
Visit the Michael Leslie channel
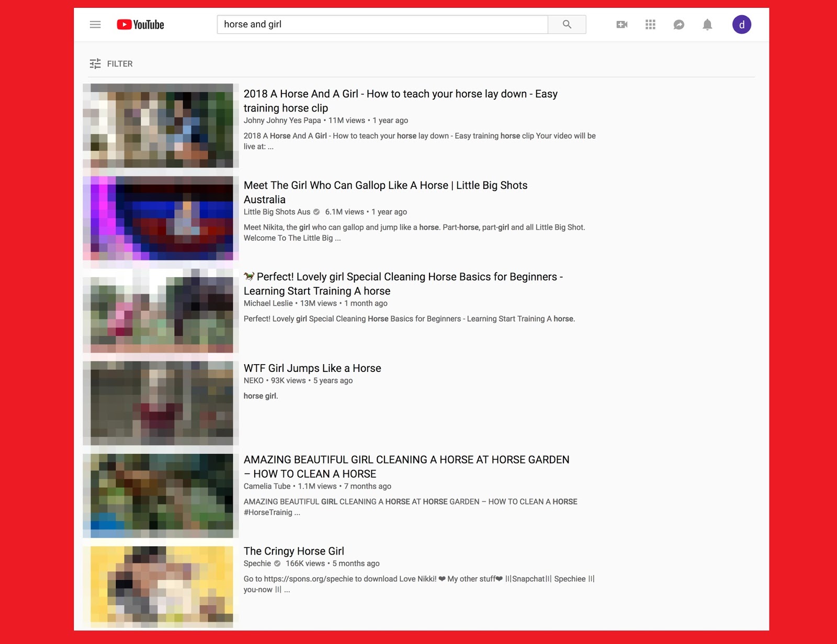pyautogui.click(x=268, y=303)
